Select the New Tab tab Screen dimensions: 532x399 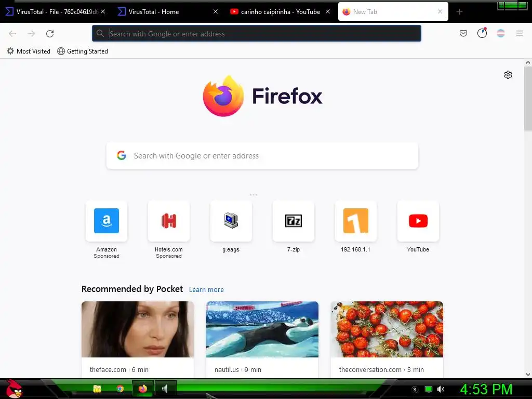click(393, 11)
